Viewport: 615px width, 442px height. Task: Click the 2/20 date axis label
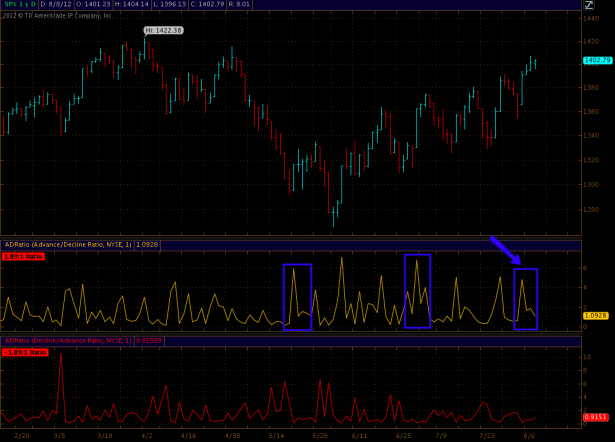pyautogui.click(x=22, y=436)
